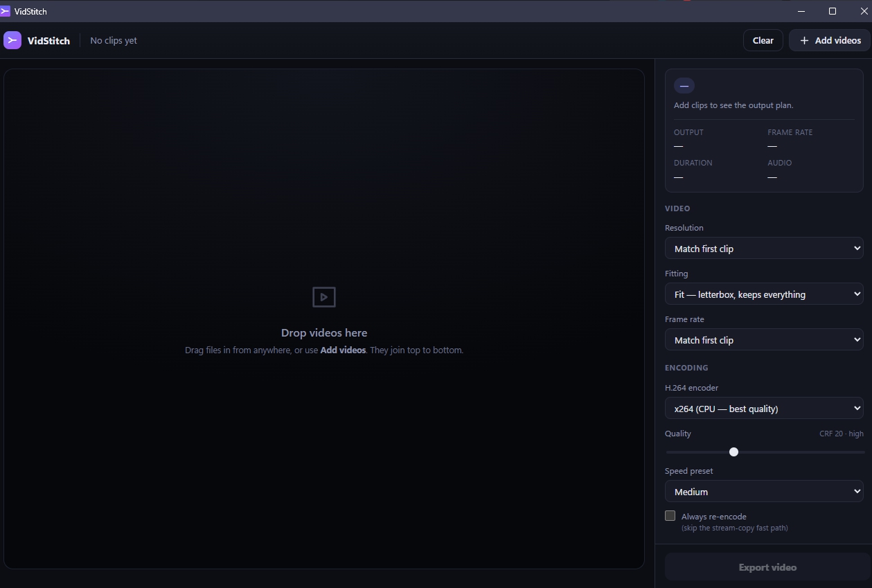This screenshot has height=588, width=872.
Task: Open the Speed preset dropdown
Action: [x=764, y=492]
